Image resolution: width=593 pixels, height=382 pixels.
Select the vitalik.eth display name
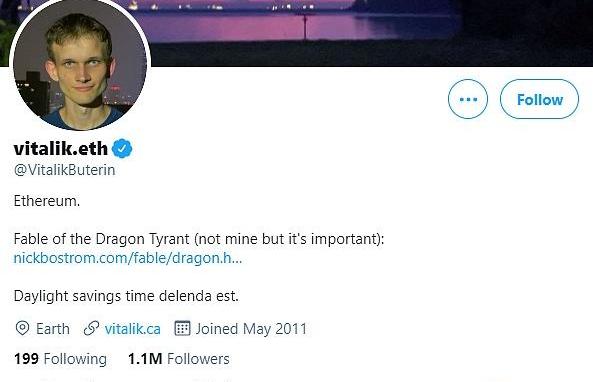[x=61, y=149]
